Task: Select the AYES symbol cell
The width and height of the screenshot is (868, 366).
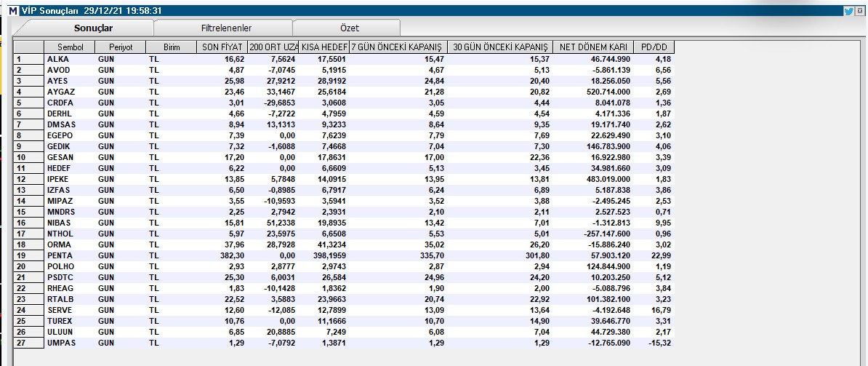Action: pos(69,81)
